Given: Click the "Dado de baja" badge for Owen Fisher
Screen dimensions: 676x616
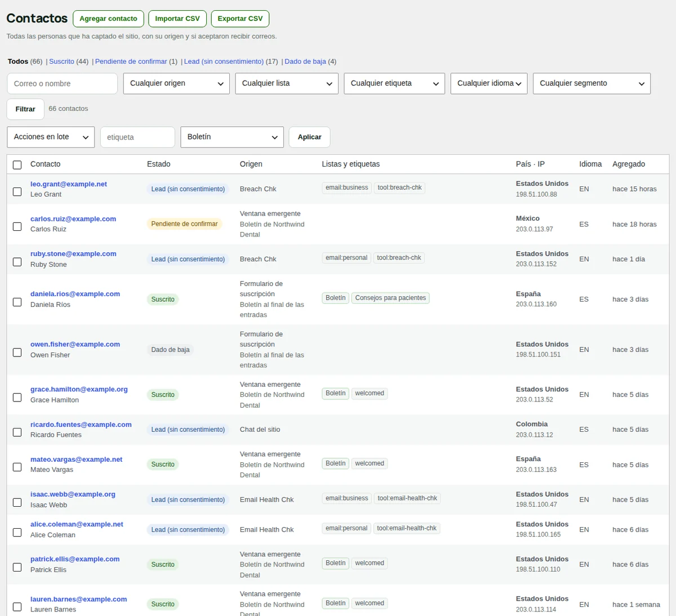Looking at the screenshot, I should (170, 350).
